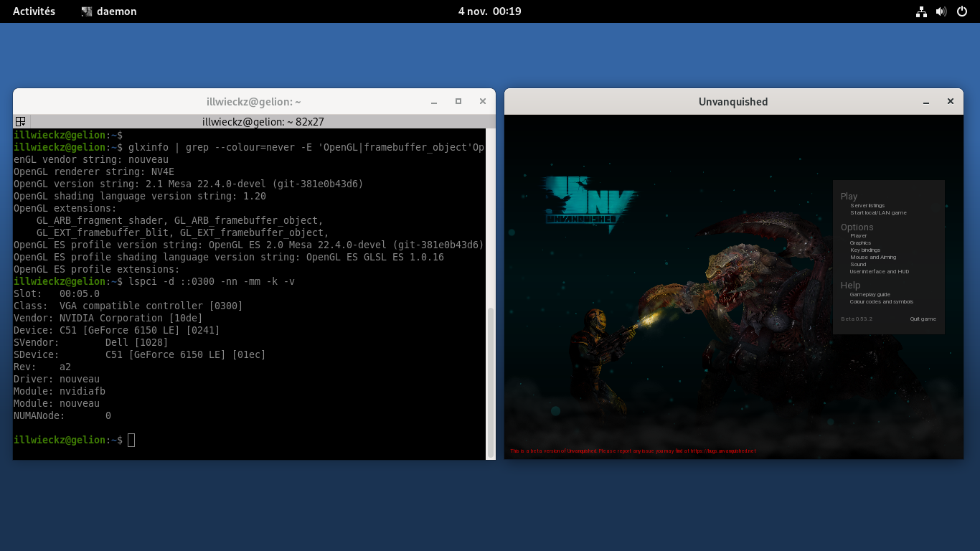The image size is (980, 551).
Task: Click the 'OpenGL version string: 2.1 Mesa' line
Action: (x=189, y=184)
